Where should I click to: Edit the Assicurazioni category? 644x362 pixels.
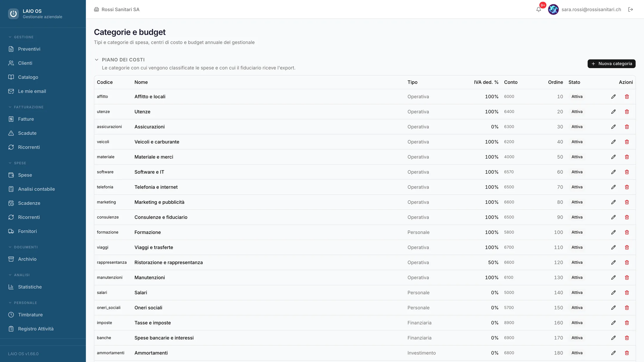(614, 127)
